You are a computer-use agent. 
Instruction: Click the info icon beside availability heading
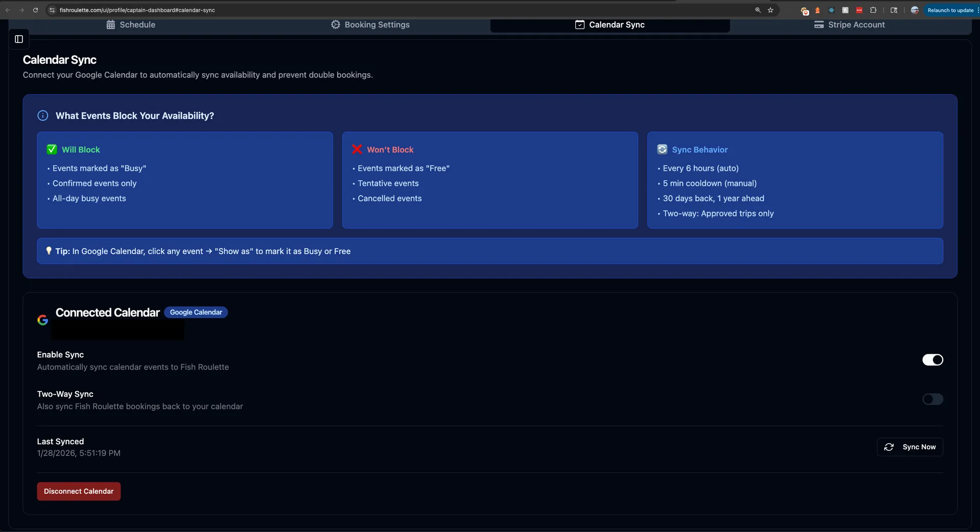pos(43,116)
